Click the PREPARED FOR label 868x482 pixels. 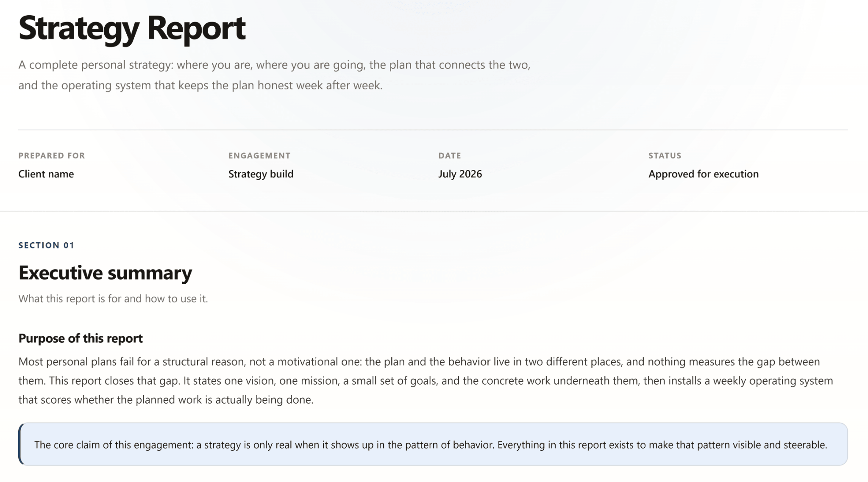(52, 155)
